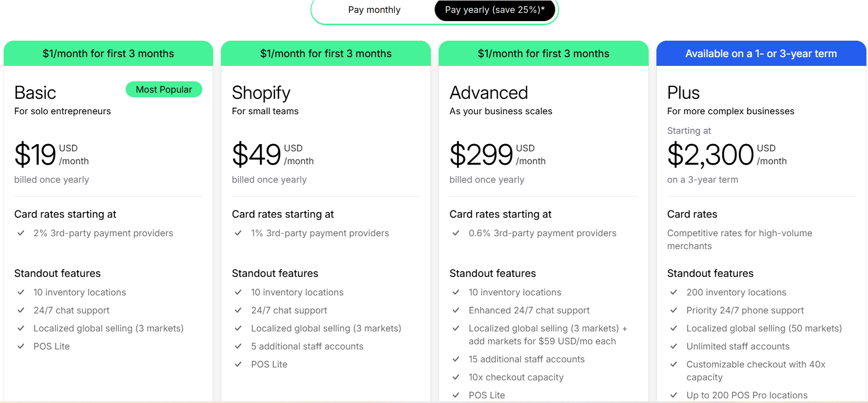868x403 pixels.
Task: Select the Plus plan heading
Action: 683,93
